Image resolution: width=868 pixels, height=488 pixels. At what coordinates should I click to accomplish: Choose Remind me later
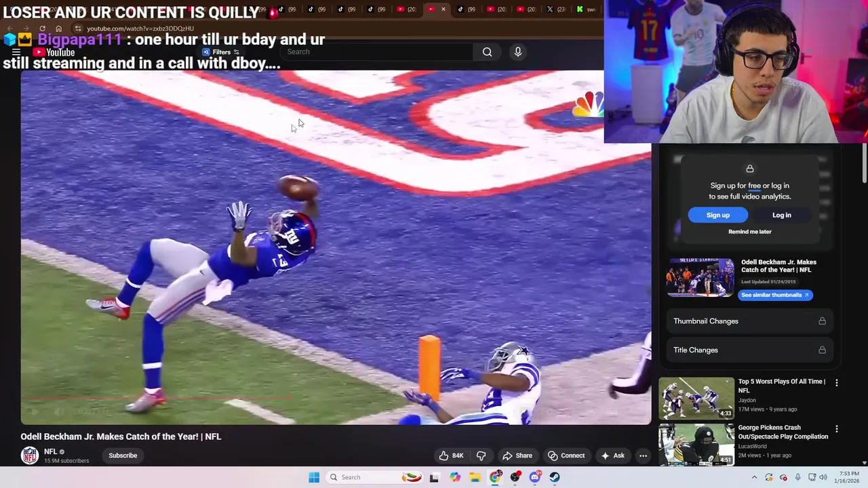click(x=750, y=232)
